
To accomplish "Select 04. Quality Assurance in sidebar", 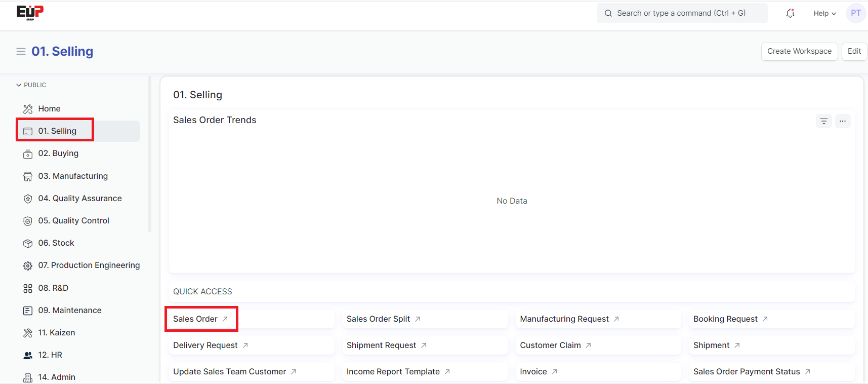I will (80, 199).
